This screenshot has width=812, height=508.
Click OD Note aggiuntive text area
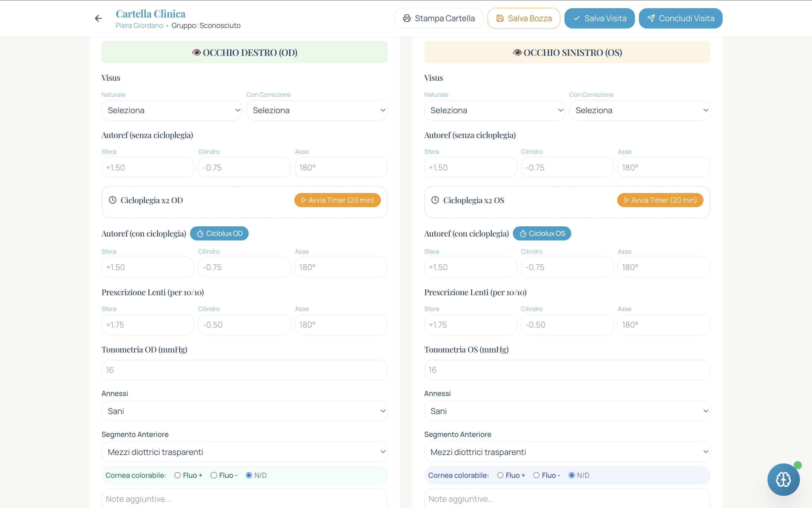(244, 499)
